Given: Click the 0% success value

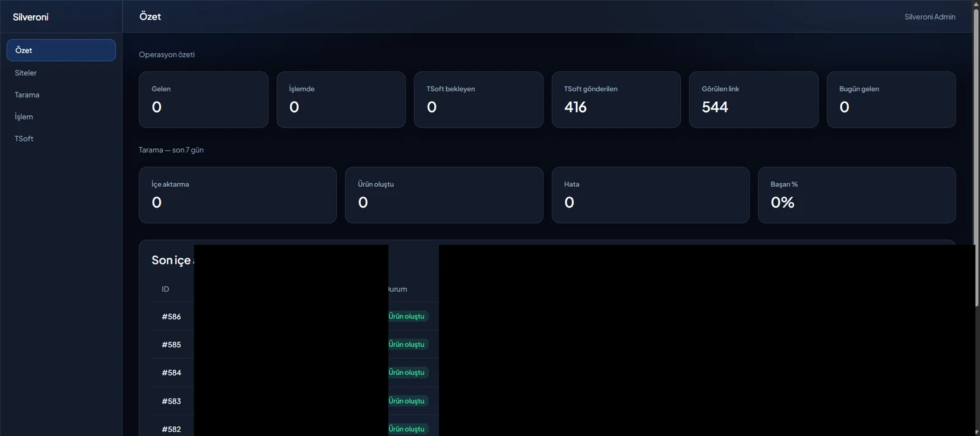Looking at the screenshot, I should coord(782,203).
